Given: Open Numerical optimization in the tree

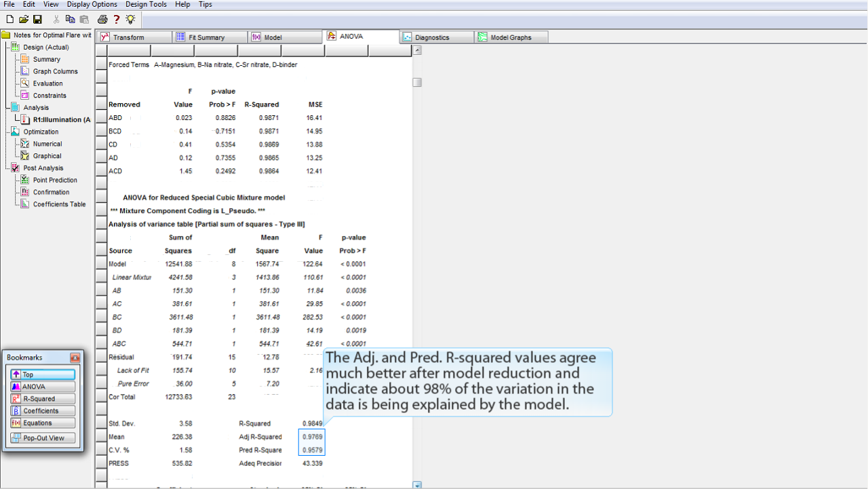Looking at the screenshot, I should [x=47, y=144].
